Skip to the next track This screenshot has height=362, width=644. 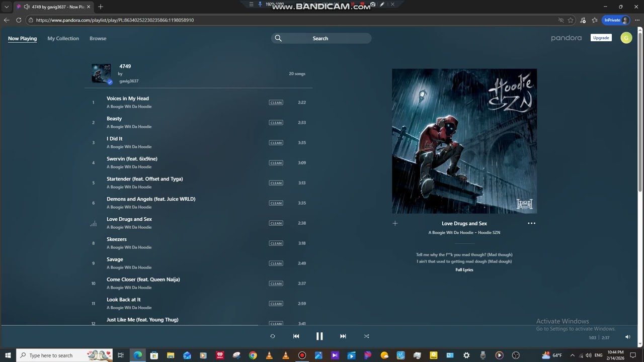pyautogui.click(x=343, y=336)
